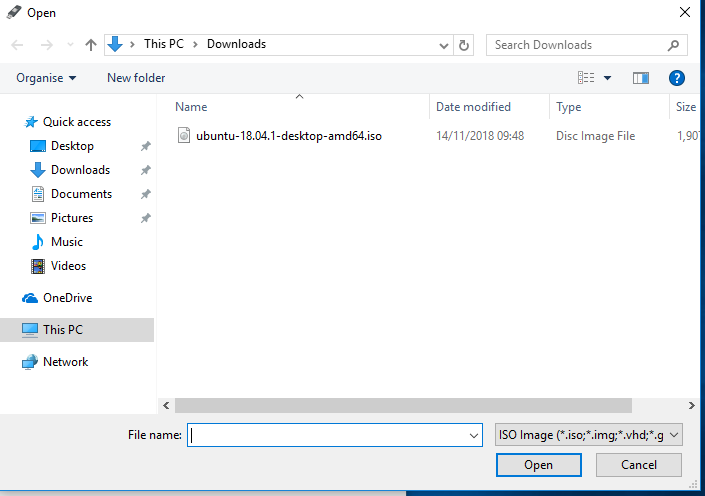Select 'This PC' in address breadcrumb

click(x=164, y=44)
